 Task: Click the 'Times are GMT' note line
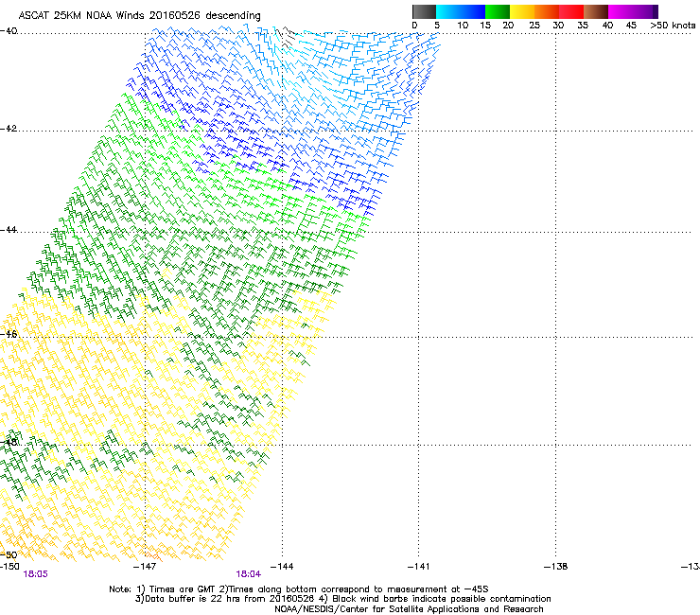299,589
